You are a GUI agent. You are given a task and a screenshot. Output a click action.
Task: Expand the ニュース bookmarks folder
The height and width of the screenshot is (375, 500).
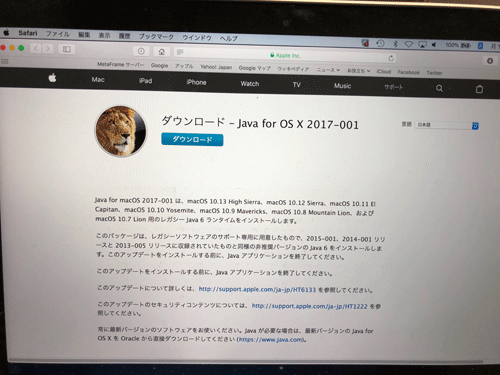click(x=328, y=70)
